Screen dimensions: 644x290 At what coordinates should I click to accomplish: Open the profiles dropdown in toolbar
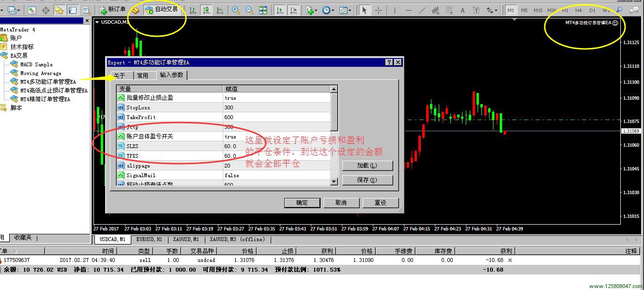12,10
